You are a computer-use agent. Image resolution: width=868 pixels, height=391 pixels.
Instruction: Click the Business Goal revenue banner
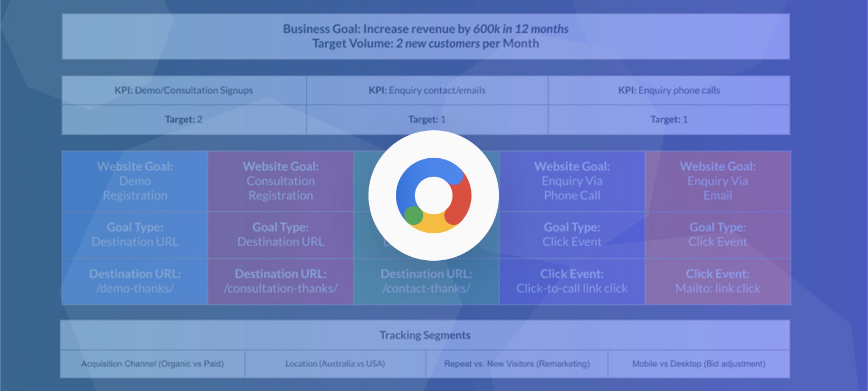pos(426,36)
